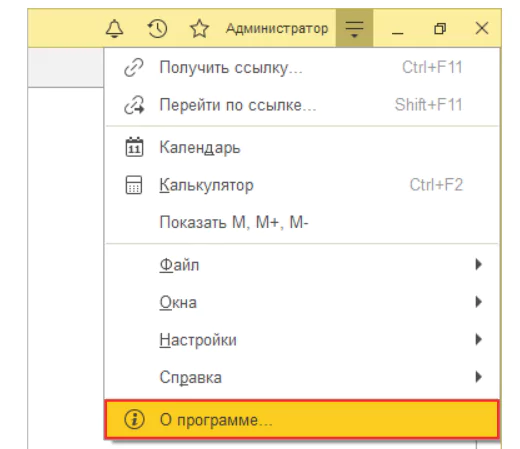Viewport: 520px width, 449px height.
Task: Open the history clock icon
Action: [157, 28]
